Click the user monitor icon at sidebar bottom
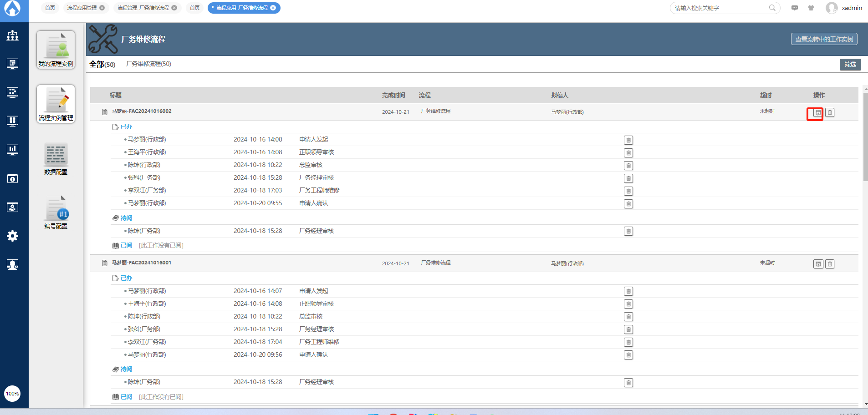The image size is (868, 415). pos(13,264)
